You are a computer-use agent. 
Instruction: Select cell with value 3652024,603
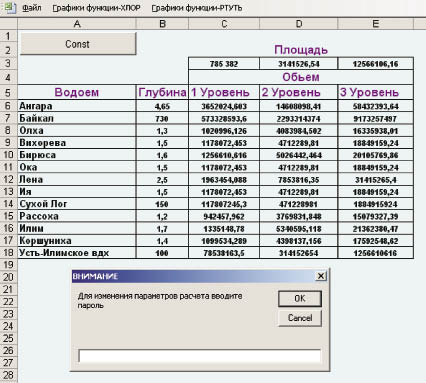click(x=224, y=106)
